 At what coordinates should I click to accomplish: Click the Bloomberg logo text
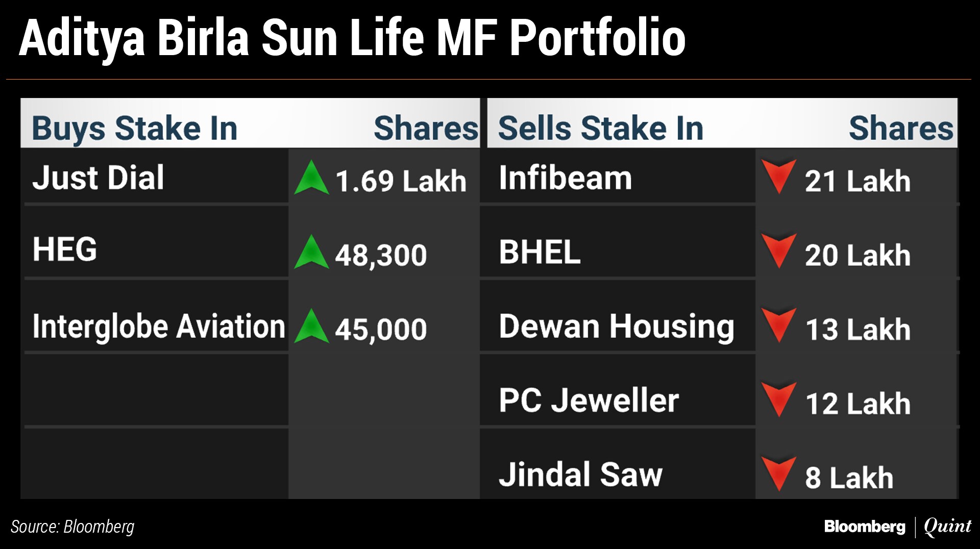pos(864,527)
